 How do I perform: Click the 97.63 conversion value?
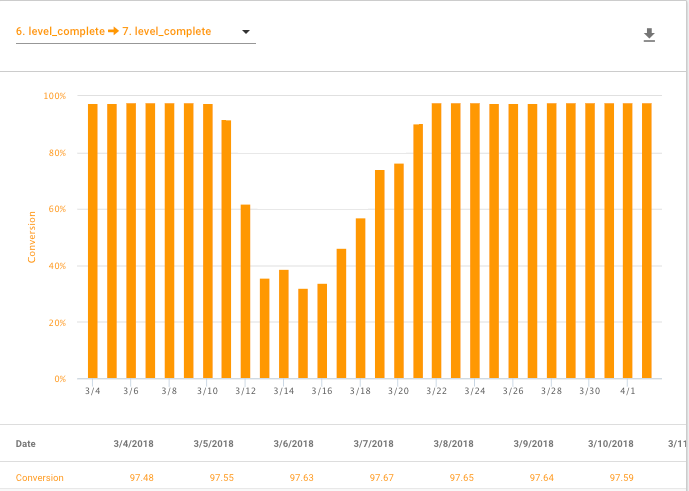pyautogui.click(x=301, y=478)
